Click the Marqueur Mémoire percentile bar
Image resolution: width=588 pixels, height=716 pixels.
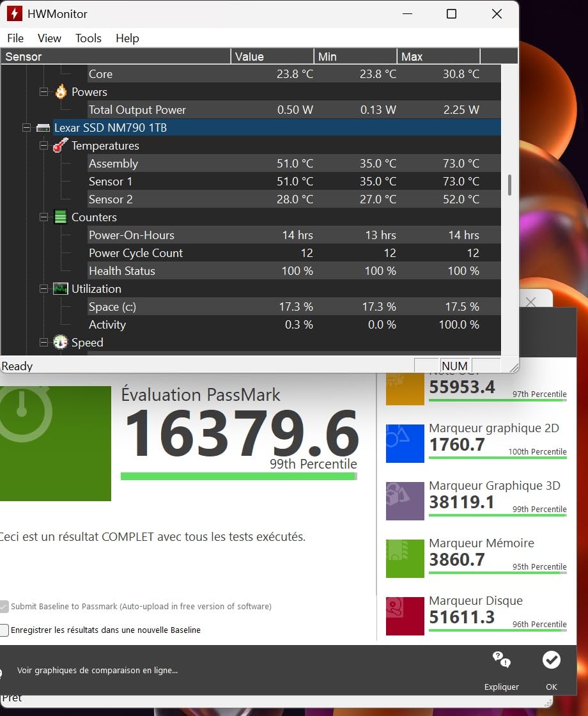tap(498, 573)
